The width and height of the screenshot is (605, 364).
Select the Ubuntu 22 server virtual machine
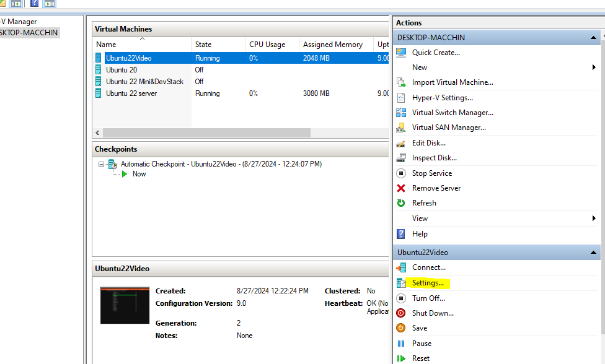(x=131, y=93)
